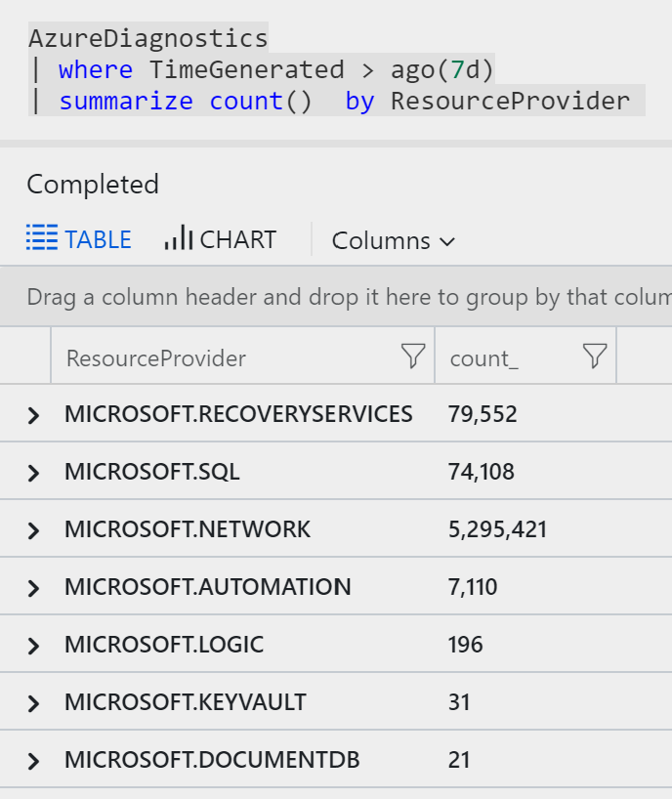Click the count value 5,295,421
This screenshot has width=672, height=799.
(498, 529)
